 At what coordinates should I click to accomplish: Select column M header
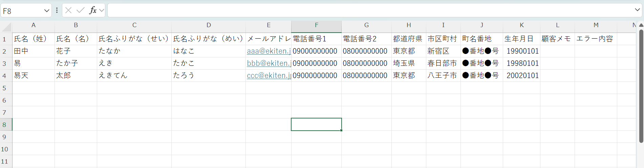tap(596, 25)
